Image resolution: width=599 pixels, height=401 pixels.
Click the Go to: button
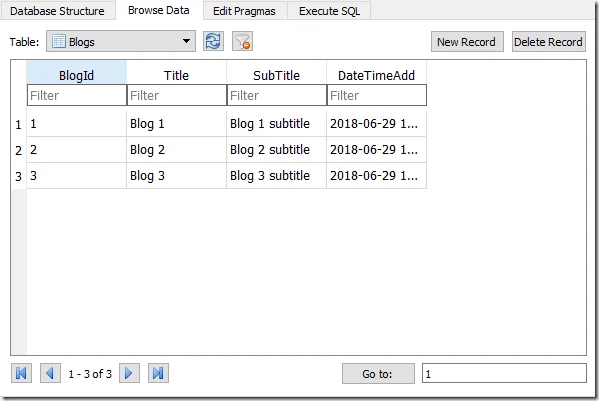pyautogui.click(x=378, y=374)
